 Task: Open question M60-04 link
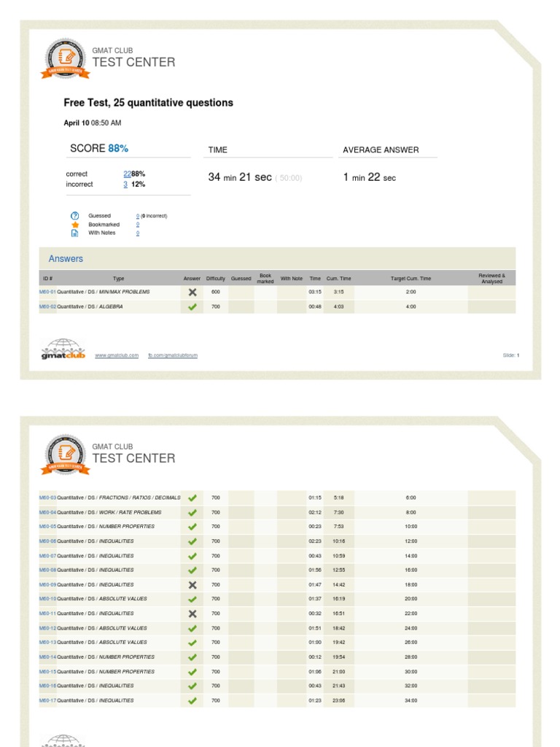click(x=47, y=513)
